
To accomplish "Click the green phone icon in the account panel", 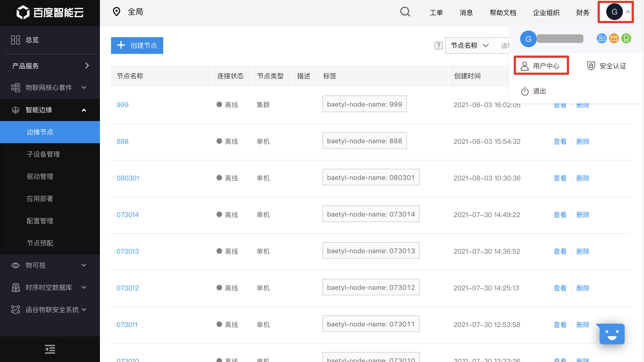I will [x=626, y=38].
